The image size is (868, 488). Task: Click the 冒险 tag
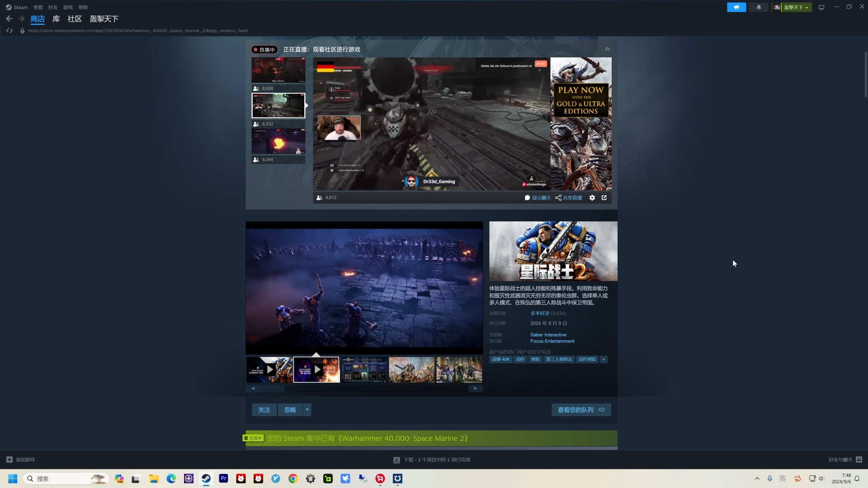point(535,360)
